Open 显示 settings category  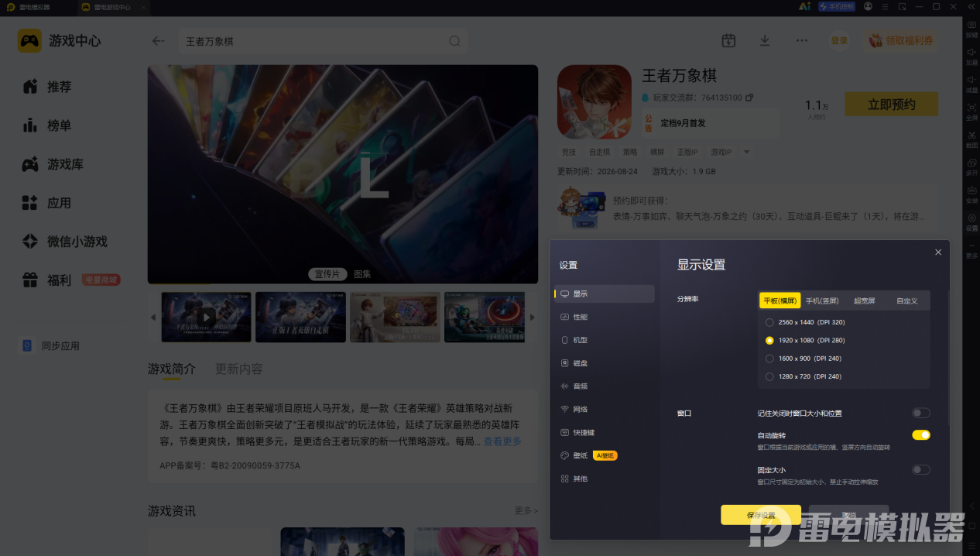[605, 293]
